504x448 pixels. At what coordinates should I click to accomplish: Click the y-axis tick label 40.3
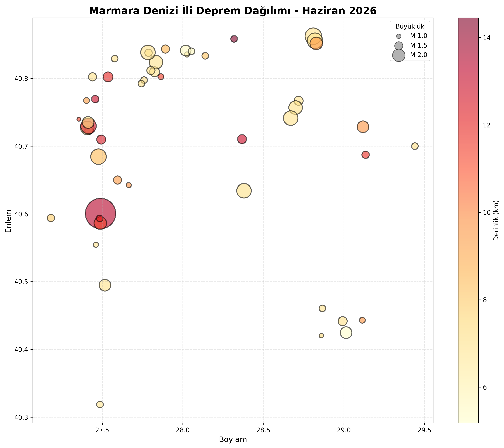[21, 417]
